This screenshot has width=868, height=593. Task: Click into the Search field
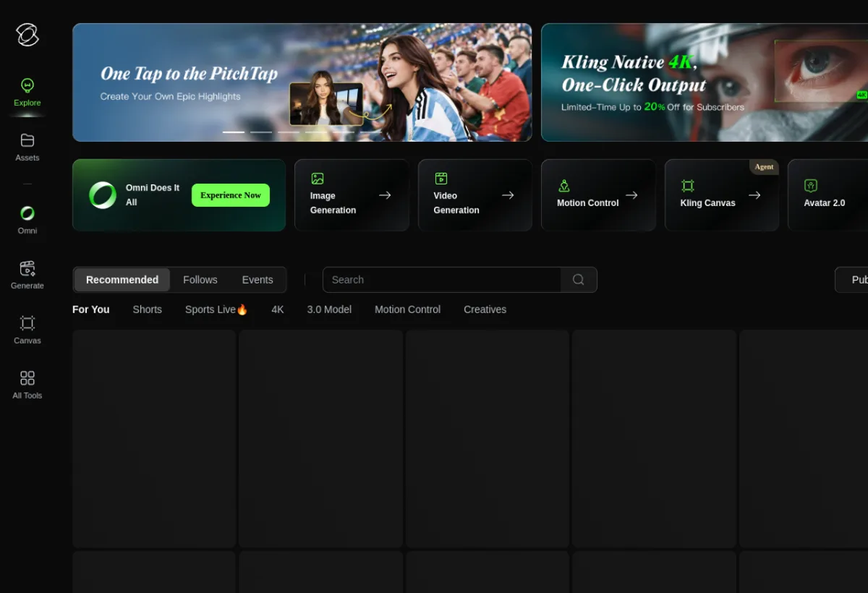tap(442, 280)
